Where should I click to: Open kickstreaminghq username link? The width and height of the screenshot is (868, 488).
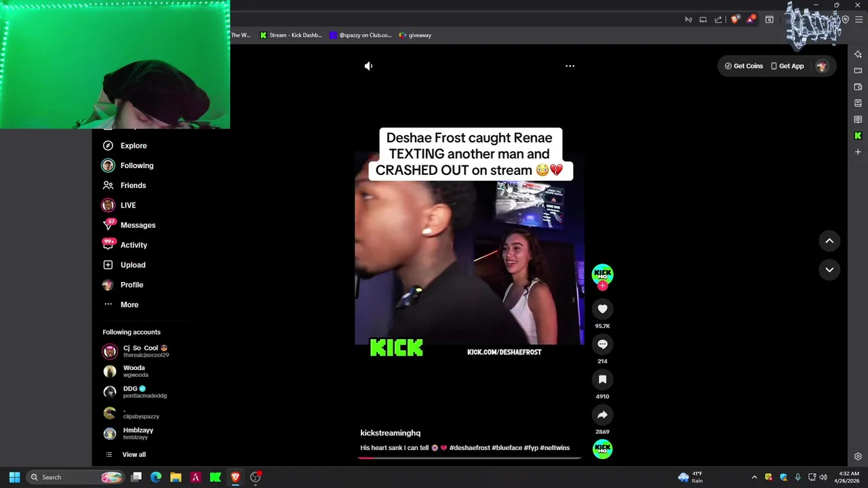390,433
